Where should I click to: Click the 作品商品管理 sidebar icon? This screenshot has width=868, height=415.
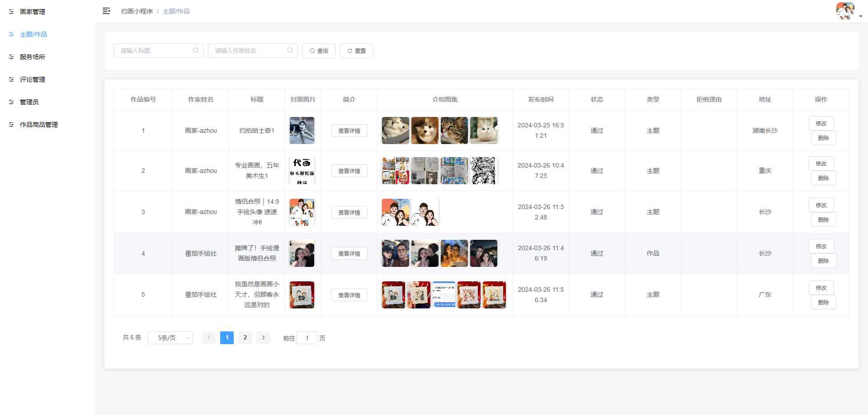(x=11, y=125)
